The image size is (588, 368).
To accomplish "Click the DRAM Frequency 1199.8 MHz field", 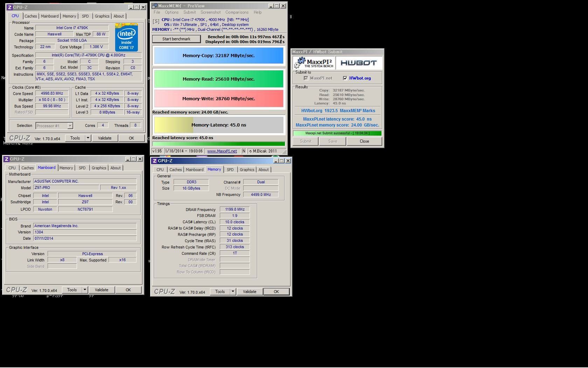I will point(235,209).
